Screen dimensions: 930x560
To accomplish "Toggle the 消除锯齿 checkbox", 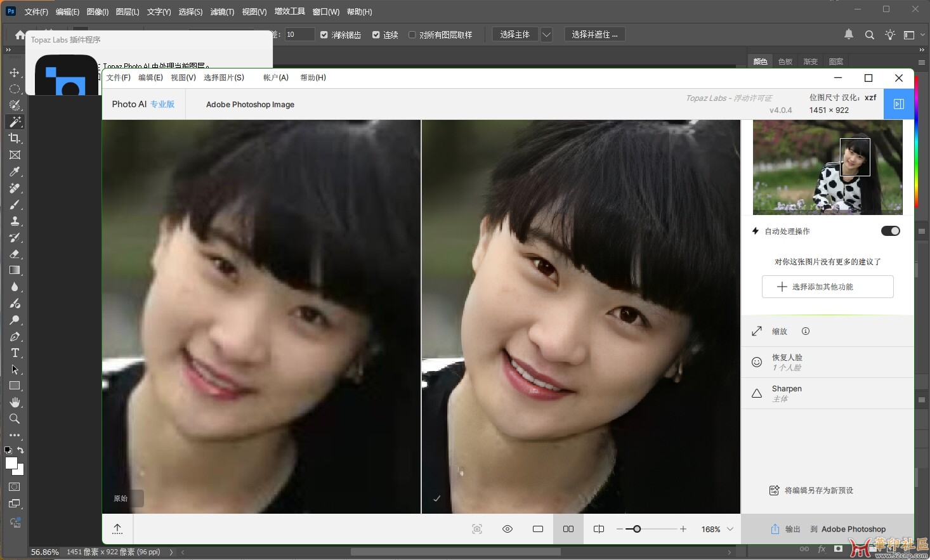I will coord(324,35).
